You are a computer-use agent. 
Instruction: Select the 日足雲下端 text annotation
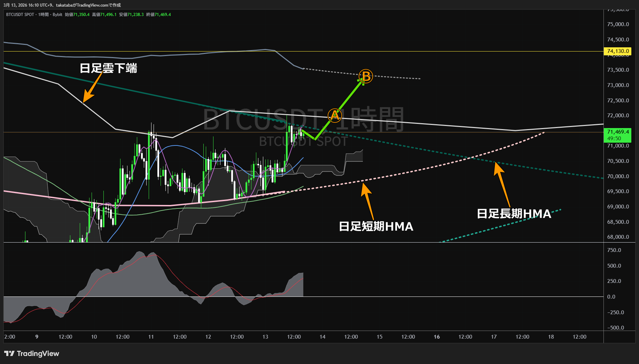pyautogui.click(x=108, y=68)
